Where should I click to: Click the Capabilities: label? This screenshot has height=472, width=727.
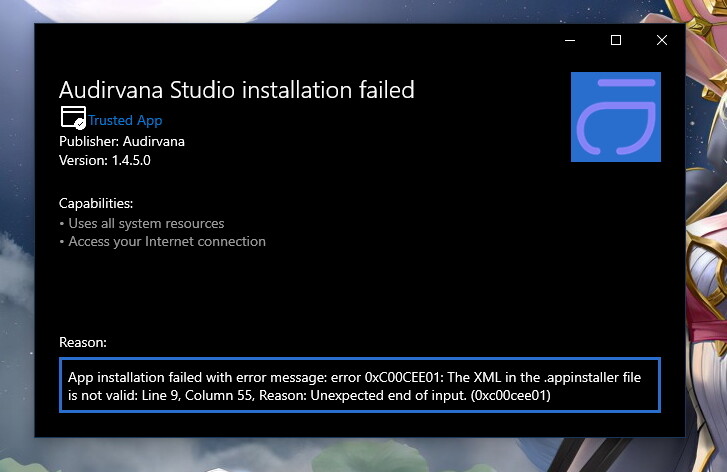(x=96, y=204)
